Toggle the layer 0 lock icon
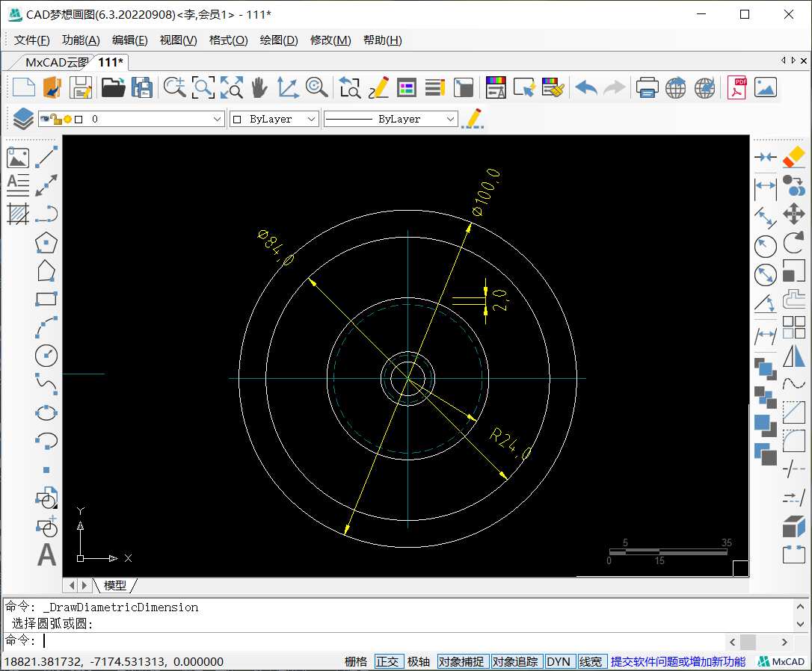 55,119
